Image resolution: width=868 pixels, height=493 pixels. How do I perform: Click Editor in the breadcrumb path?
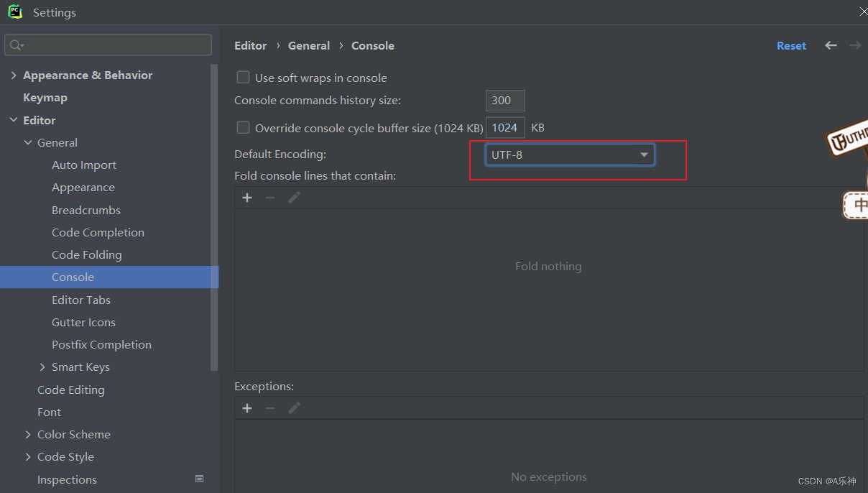click(250, 45)
